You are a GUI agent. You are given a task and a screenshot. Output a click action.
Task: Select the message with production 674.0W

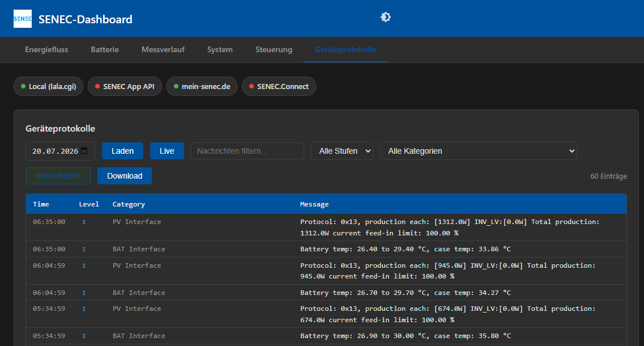coord(447,314)
